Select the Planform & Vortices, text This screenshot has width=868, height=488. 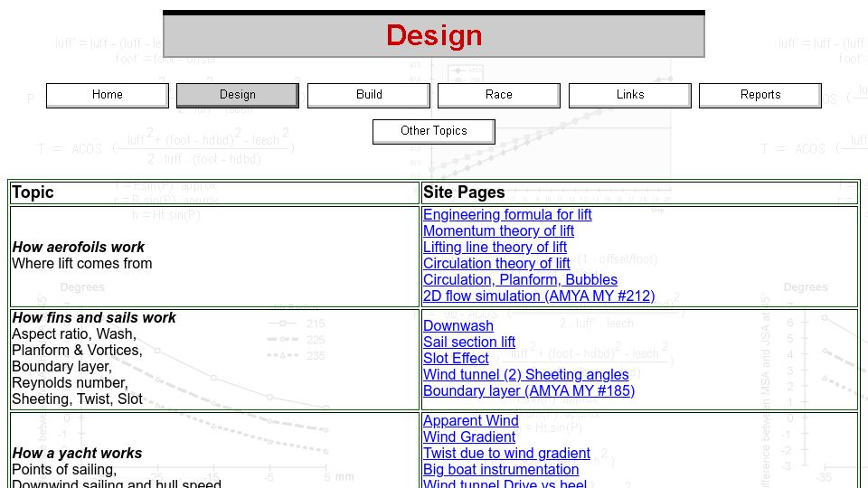point(77,351)
